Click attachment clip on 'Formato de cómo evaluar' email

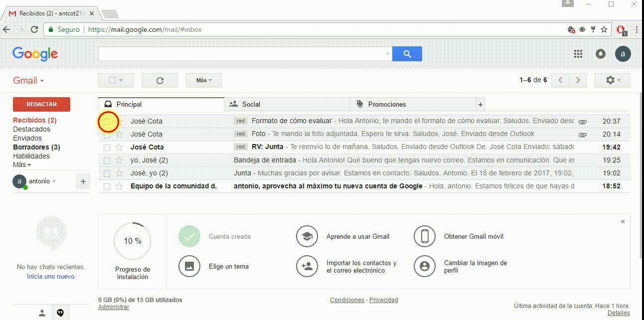coord(582,121)
